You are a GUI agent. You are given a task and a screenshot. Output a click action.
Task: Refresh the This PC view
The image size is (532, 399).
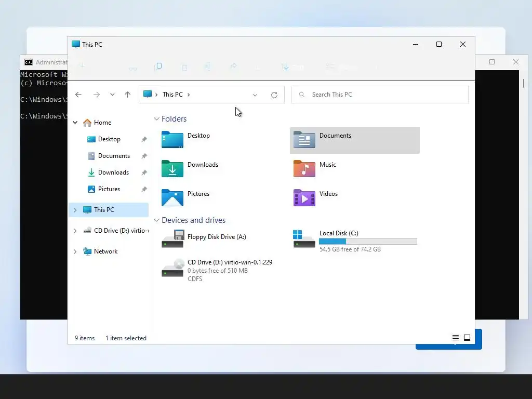(274, 95)
